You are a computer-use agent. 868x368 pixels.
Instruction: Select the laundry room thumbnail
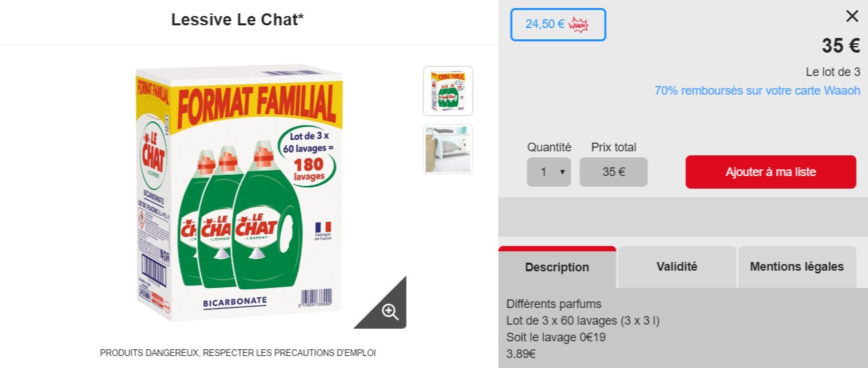448,149
